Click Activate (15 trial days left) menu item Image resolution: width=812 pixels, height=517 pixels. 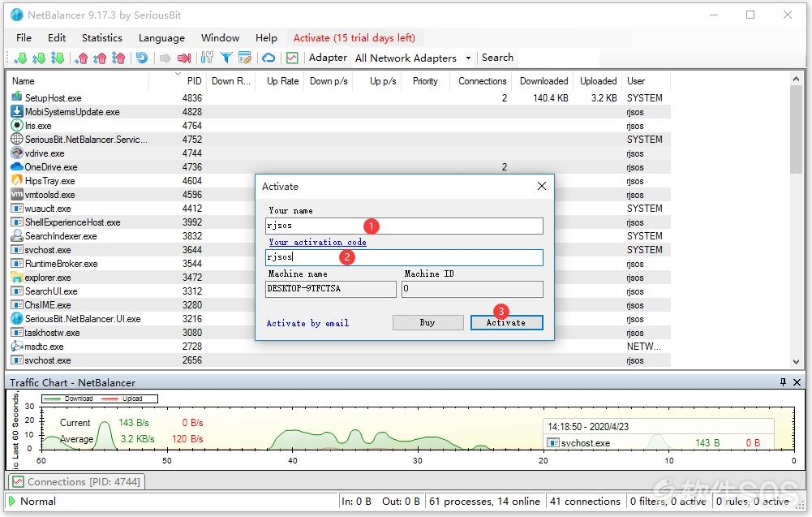354,38
